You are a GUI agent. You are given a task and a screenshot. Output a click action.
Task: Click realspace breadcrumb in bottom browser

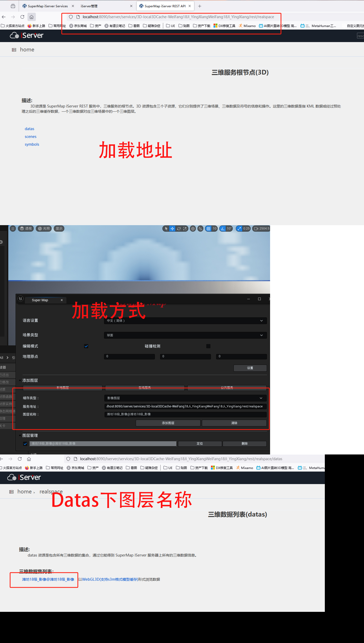[x=51, y=492]
